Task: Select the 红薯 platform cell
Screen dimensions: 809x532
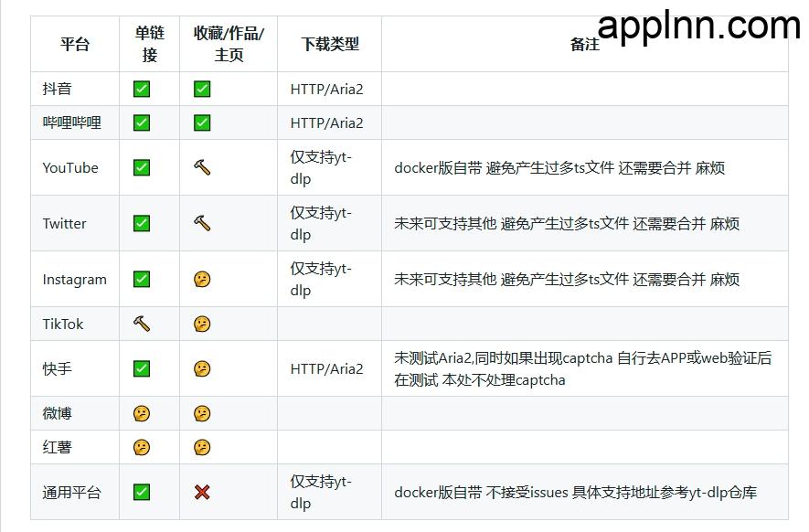Action: tap(75, 447)
